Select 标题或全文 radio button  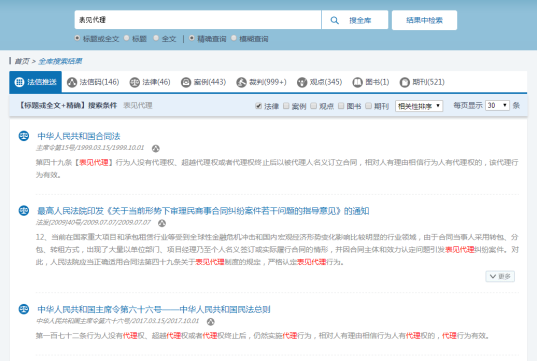click(x=78, y=38)
